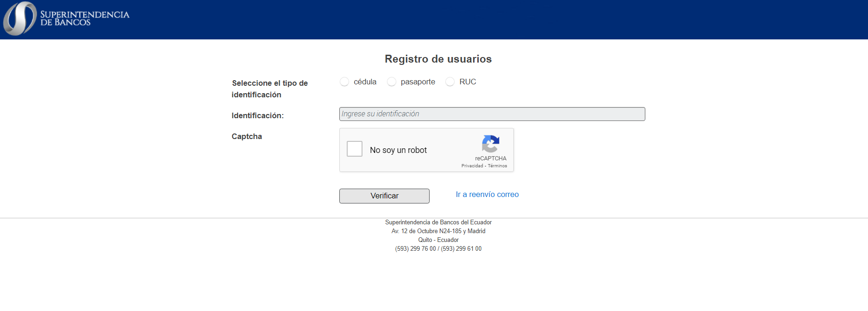Click the 'Identificación:' label
The width and height of the screenshot is (868, 311).
[x=258, y=115]
